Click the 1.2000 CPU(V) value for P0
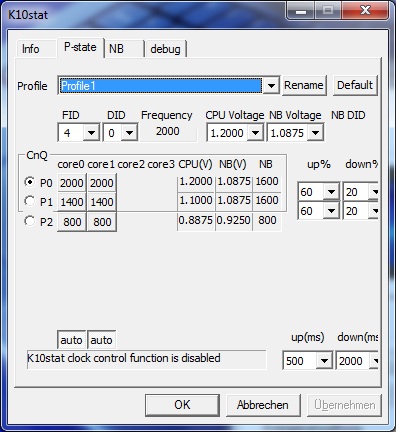This screenshot has height=432, width=396. click(x=196, y=181)
